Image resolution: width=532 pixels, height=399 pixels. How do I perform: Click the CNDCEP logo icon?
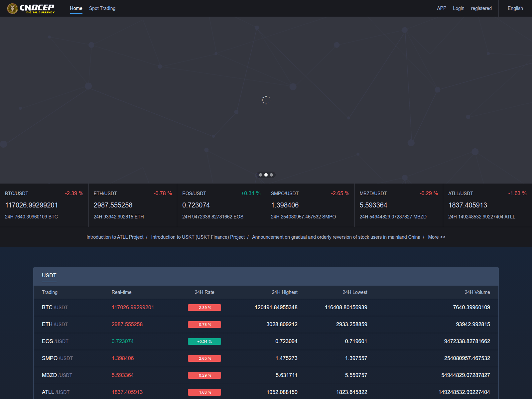[12, 8]
